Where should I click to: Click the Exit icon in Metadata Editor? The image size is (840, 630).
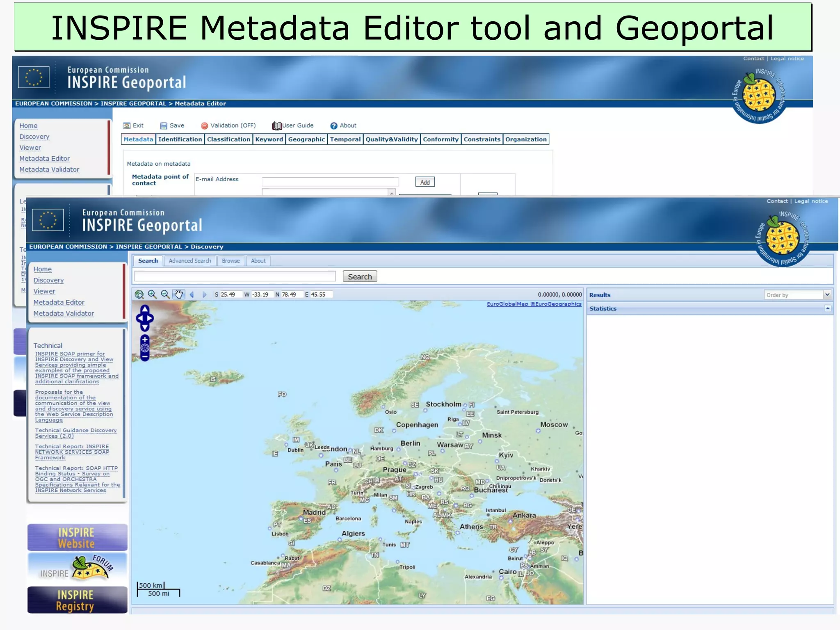pos(127,126)
